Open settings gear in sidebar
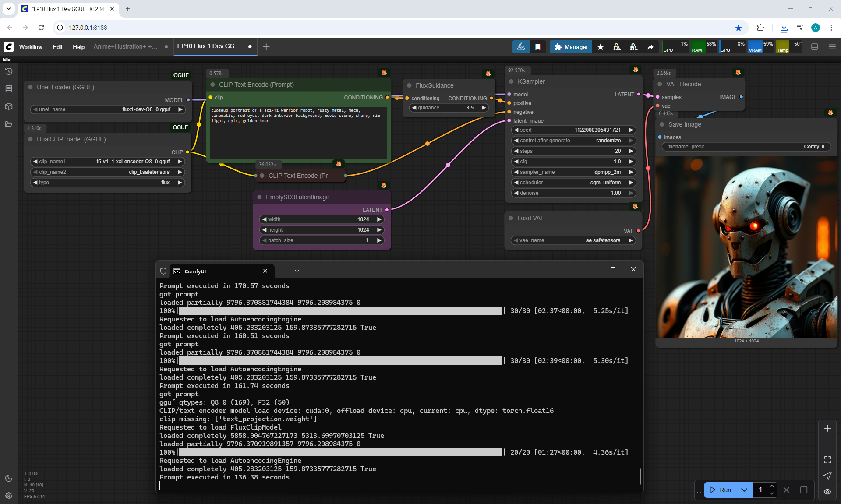This screenshot has height=504, width=841. pos(9,496)
